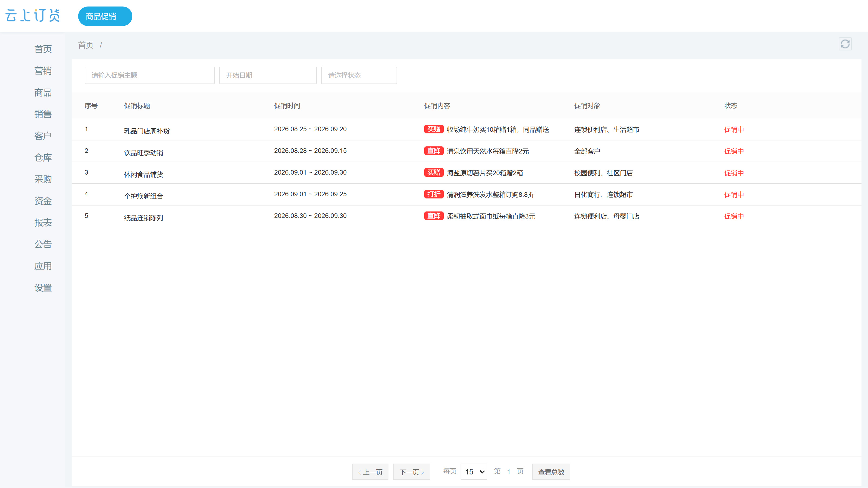This screenshot has width=868, height=488.
Task: Open the 营销 sidebar menu
Action: [x=43, y=71]
